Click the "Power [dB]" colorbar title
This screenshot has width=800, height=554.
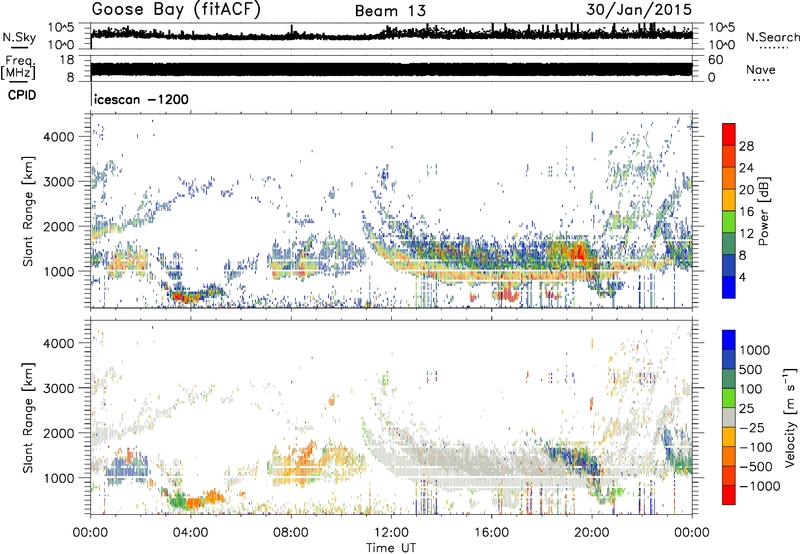pyautogui.click(x=764, y=211)
